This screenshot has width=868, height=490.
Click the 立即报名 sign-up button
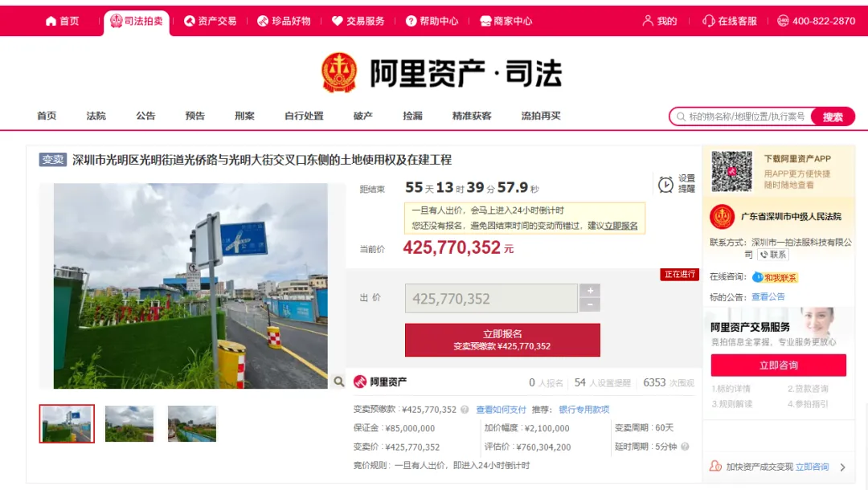(x=502, y=340)
